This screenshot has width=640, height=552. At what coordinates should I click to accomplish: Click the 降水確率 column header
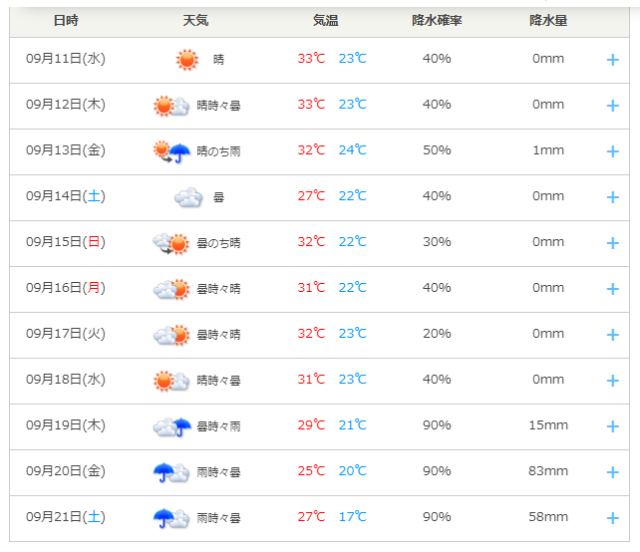pos(437,20)
